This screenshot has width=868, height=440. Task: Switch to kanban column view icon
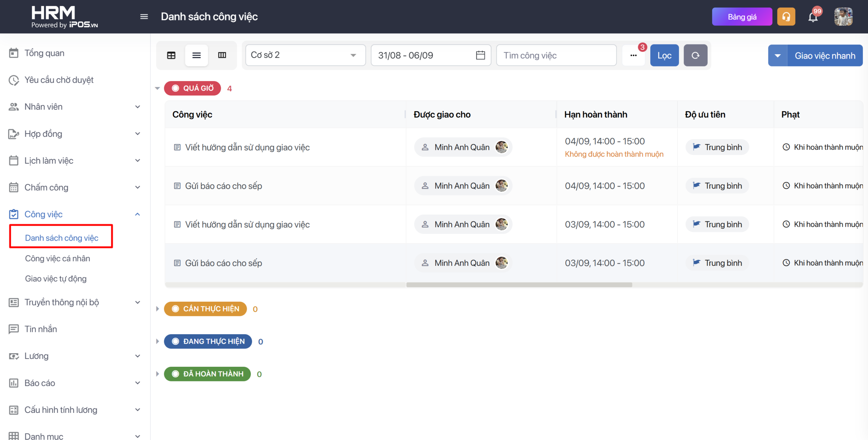pos(222,55)
